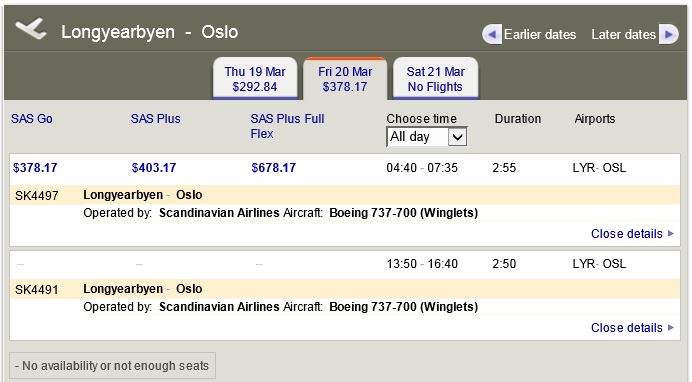Collapse details for flight SK4497
Screen dimensions: 692x382
[x=627, y=233]
